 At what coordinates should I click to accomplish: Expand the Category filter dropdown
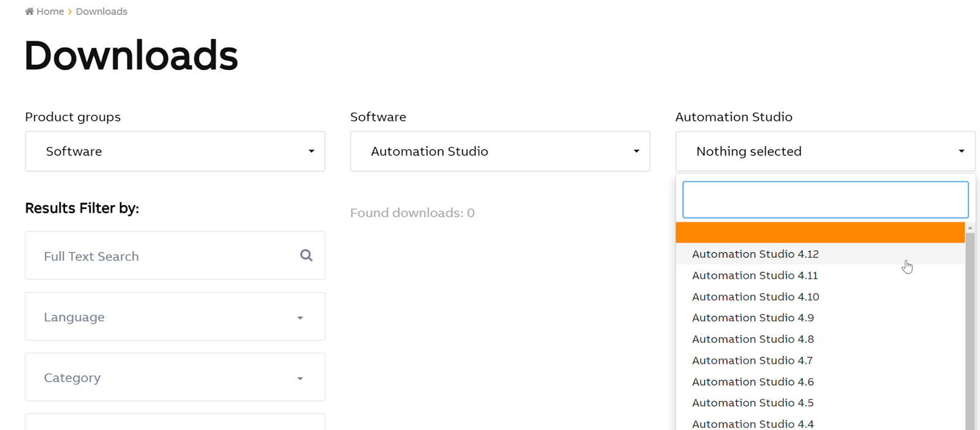[175, 377]
